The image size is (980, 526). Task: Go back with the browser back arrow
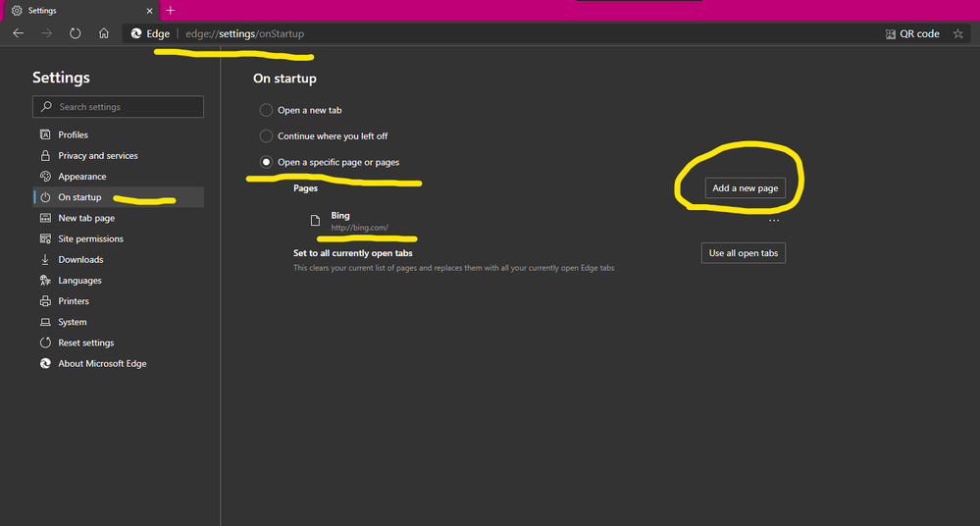tap(18, 33)
